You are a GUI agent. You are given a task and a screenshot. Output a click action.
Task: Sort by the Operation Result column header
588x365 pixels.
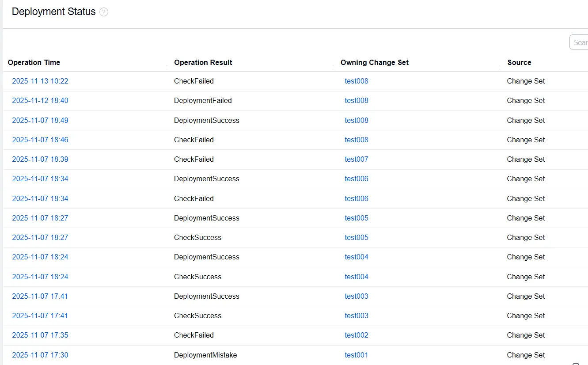pyautogui.click(x=203, y=62)
